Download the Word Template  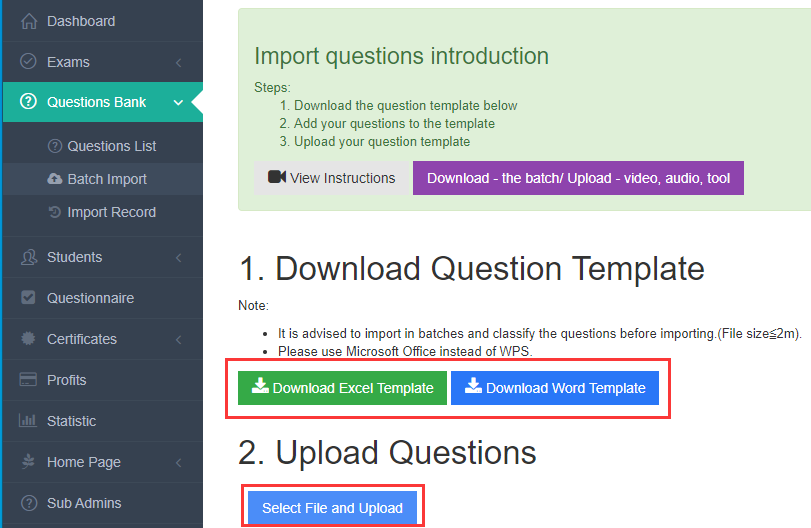coord(555,388)
